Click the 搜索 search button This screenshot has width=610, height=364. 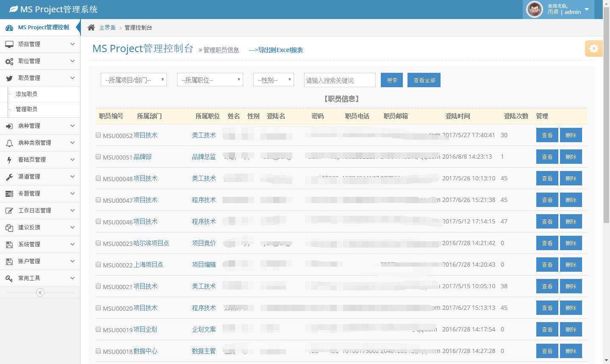point(392,80)
